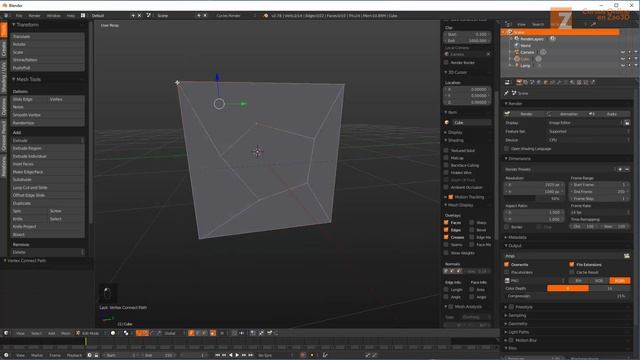Toggle the File Extensions checkbox

coord(572,264)
